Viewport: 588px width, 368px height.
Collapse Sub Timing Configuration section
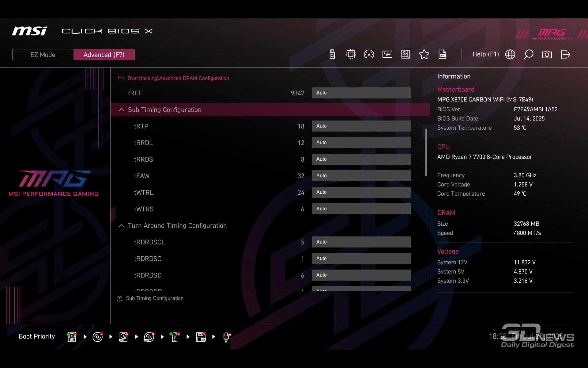click(x=270, y=109)
